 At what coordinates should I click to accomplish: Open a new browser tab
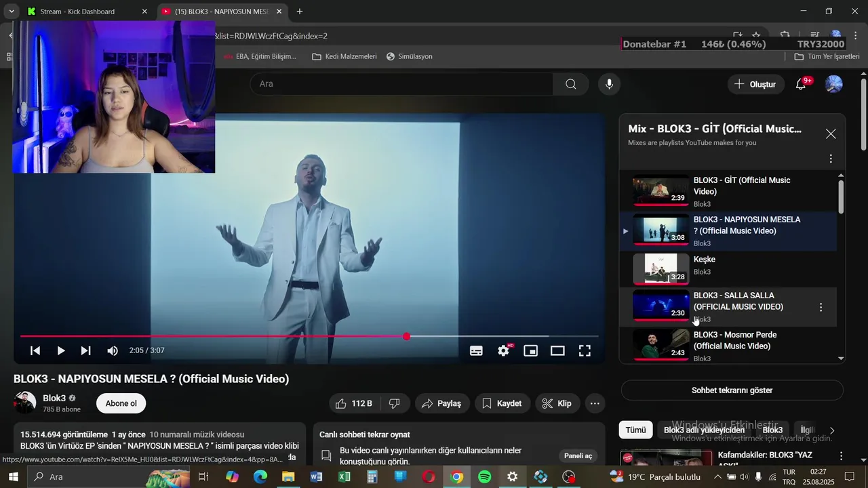click(x=300, y=12)
